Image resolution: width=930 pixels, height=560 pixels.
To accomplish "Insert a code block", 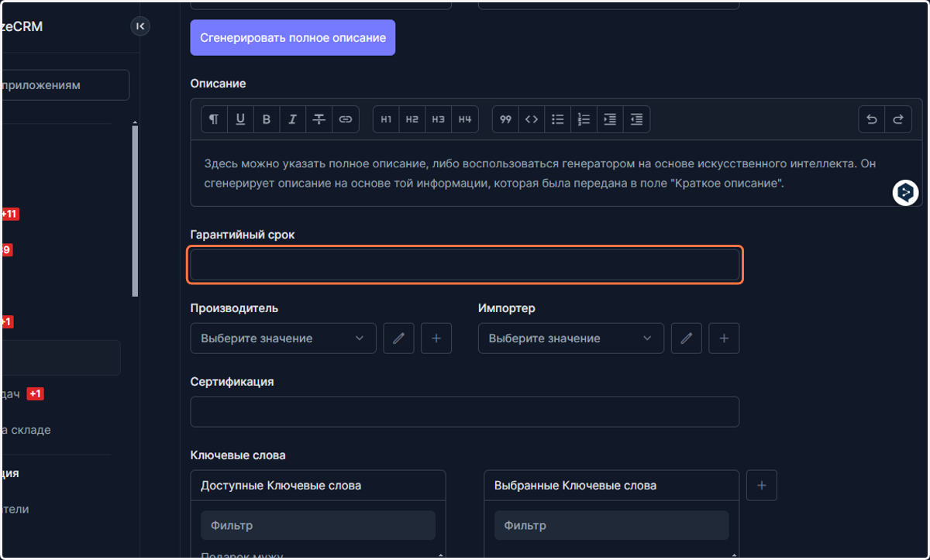I will pyautogui.click(x=532, y=119).
